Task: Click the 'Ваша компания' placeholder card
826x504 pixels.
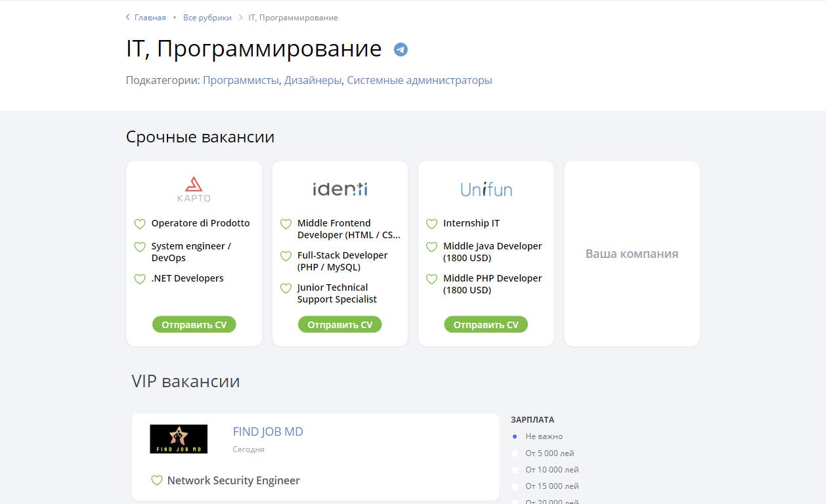Action: tap(632, 254)
